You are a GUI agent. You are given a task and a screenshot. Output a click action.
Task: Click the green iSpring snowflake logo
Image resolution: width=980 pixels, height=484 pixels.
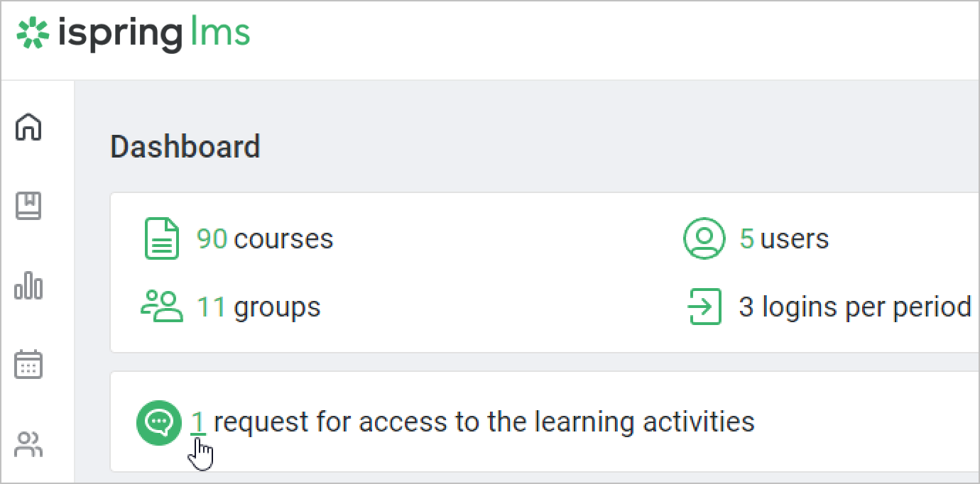pos(33,33)
